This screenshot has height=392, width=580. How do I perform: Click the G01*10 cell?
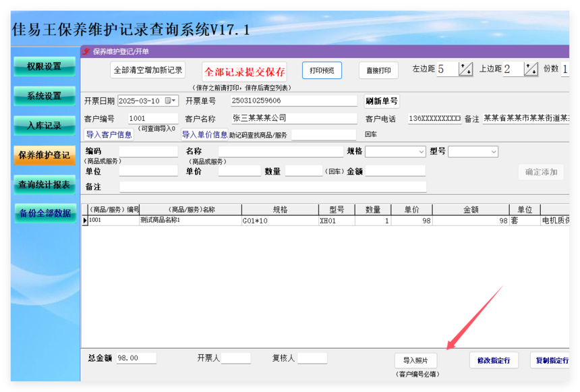[x=280, y=221]
